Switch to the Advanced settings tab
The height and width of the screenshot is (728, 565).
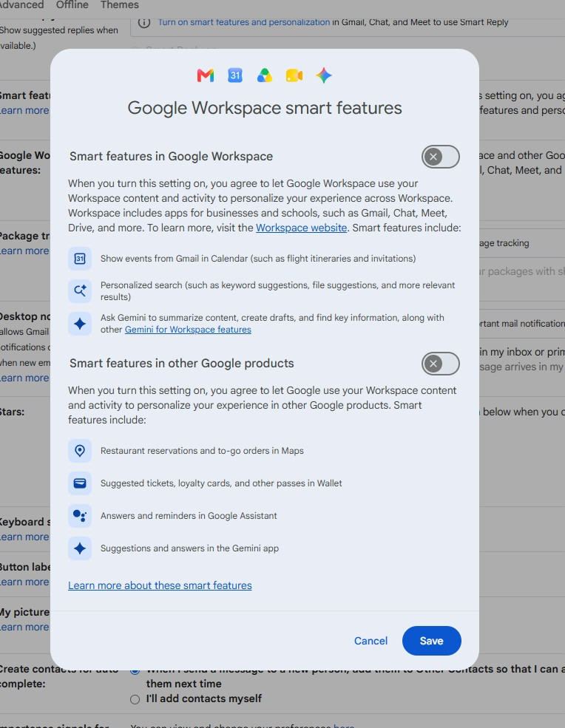pyautogui.click(x=22, y=5)
